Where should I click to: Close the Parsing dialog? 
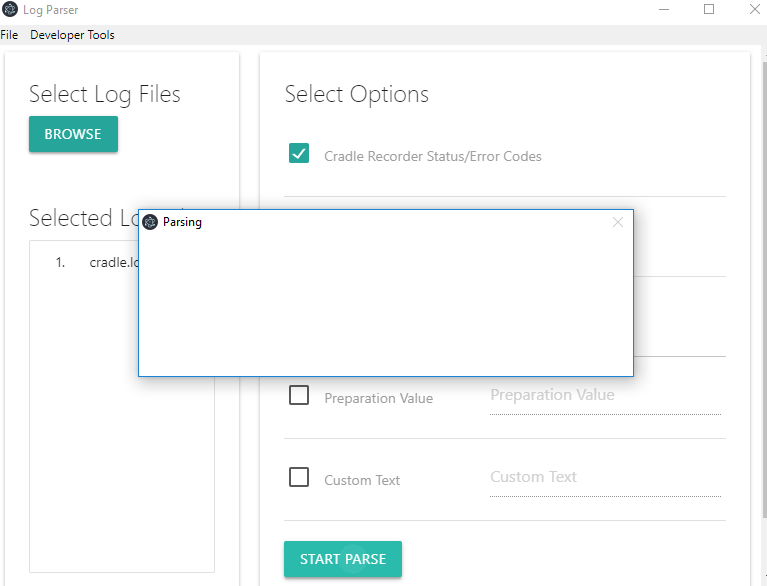click(618, 222)
